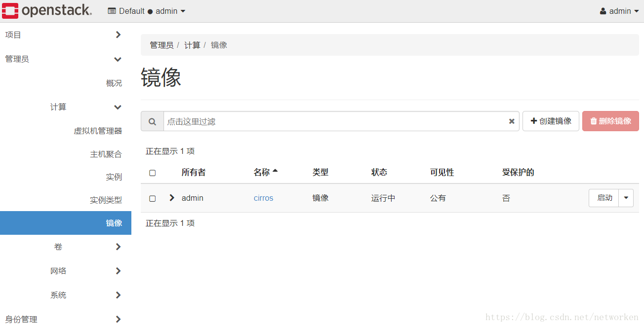Screen dimensions: 644x327
Task: Click 计算 in the breadcrumb trail
Action: (x=193, y=45)
